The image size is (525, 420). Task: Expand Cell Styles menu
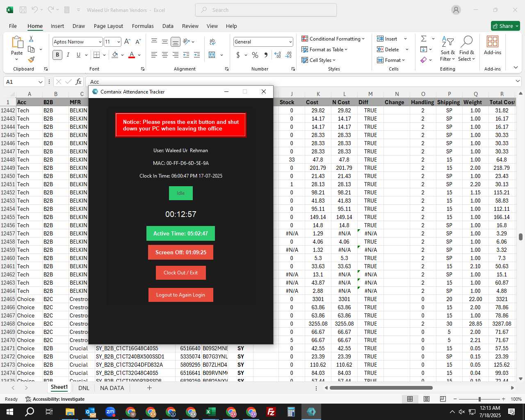click(x=318, y=60)
